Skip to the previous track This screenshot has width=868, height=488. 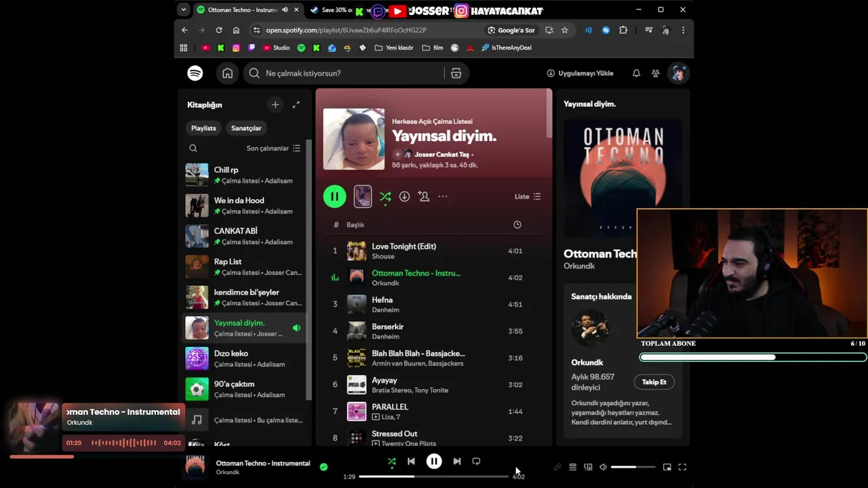click(x=411, y=461)
